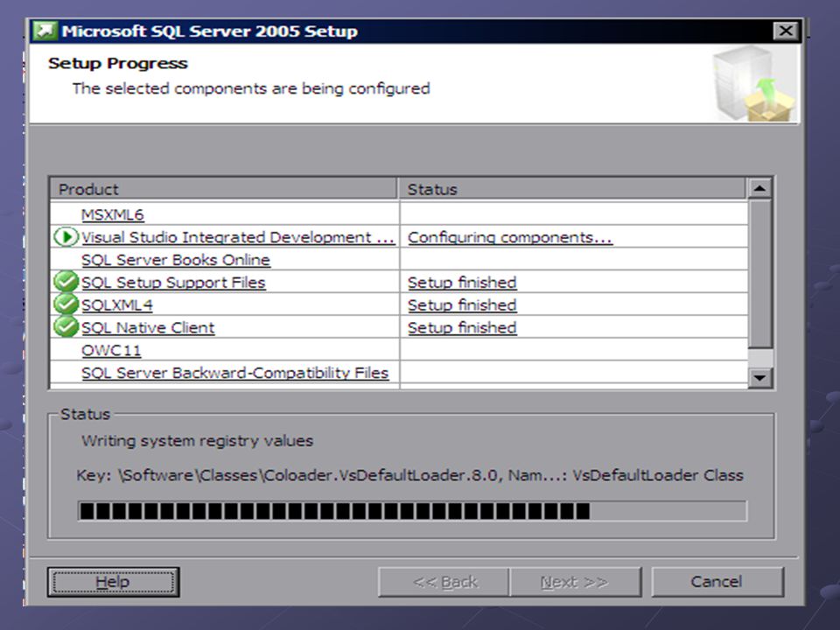Image resolution: width=840 pixels, height=630 pixels.
Task: Click the Status column header
Action: pyautogui.click(x=572, y=189)
